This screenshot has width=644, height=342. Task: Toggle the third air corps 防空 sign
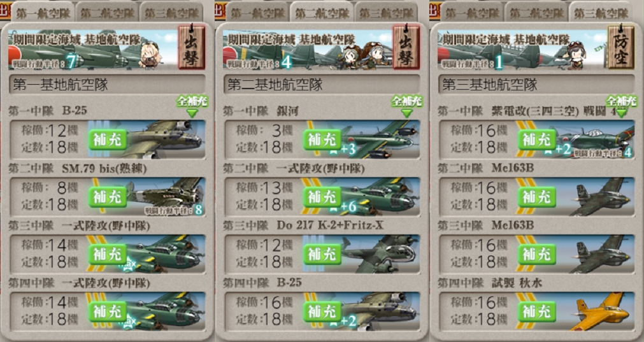[x=620, y=46]
